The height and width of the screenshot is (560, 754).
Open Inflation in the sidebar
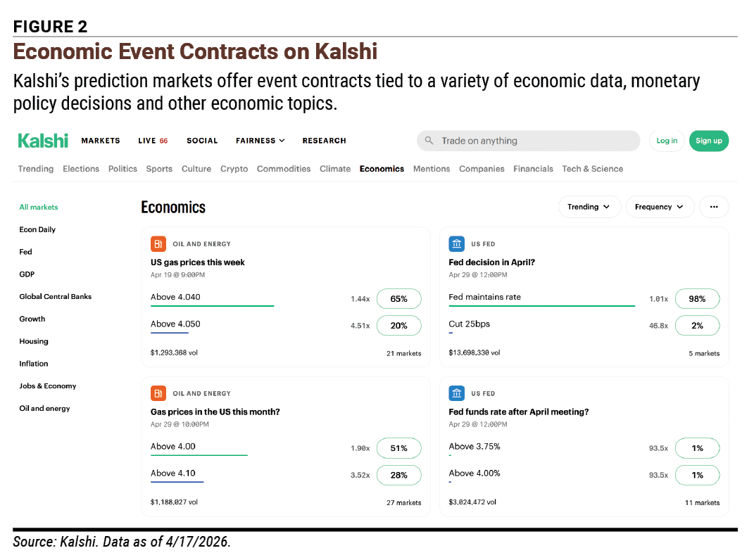34,364
